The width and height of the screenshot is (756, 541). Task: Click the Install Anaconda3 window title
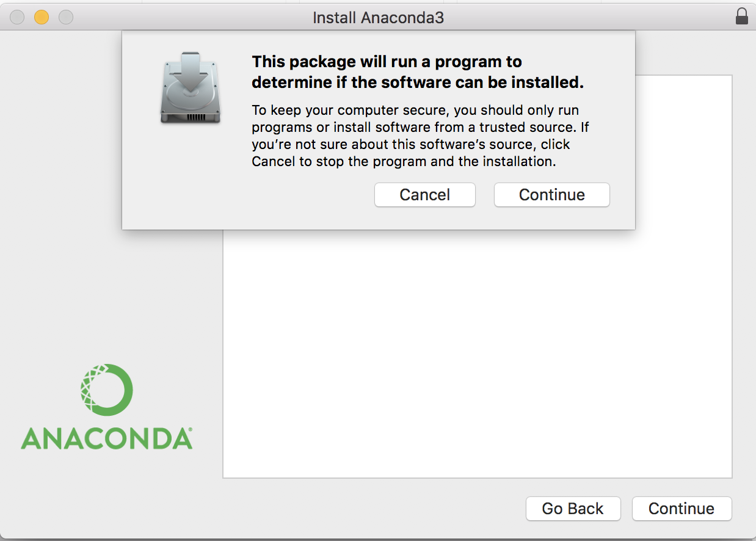378,18
